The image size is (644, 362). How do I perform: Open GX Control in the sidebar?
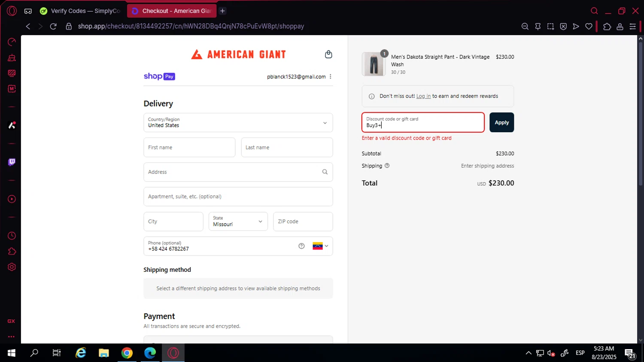12,42
